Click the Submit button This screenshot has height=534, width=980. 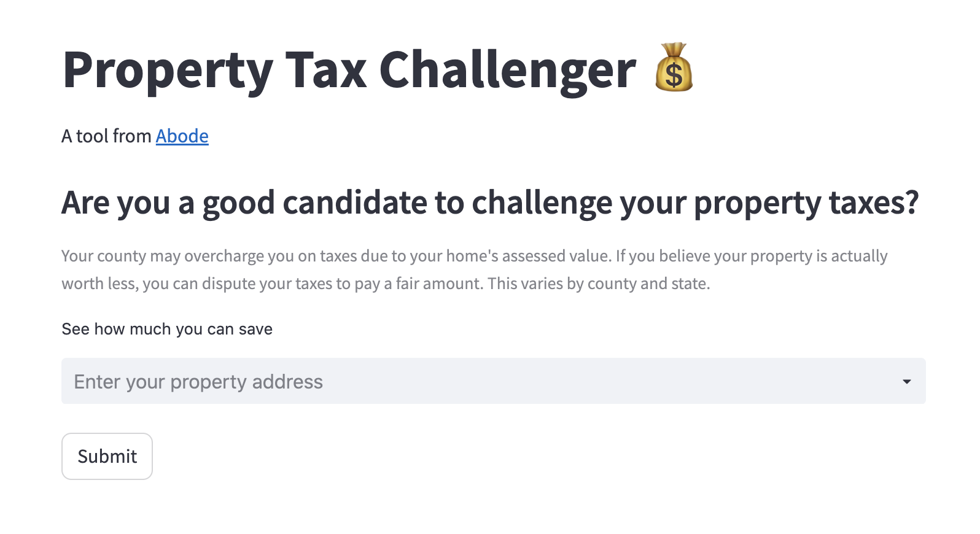(107, 456)
